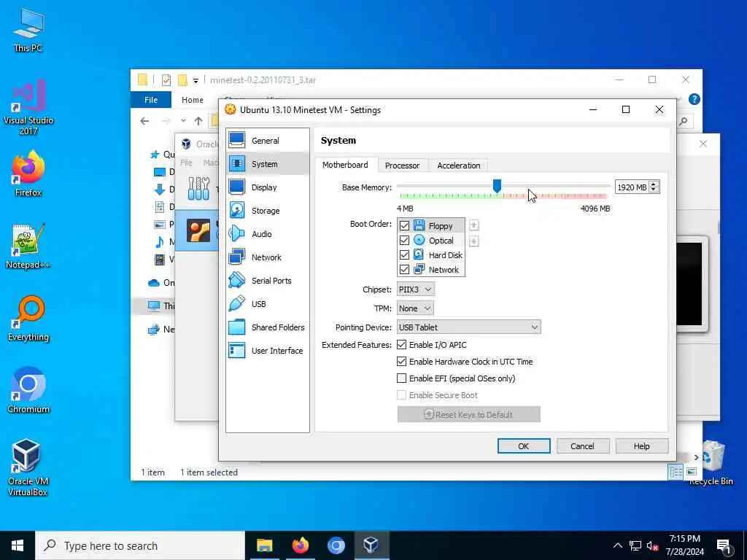The width and height of the screenshot is (747, 560).
Task: Open Explorer quick access toolbar dropdown arrow
Action: 196,80
